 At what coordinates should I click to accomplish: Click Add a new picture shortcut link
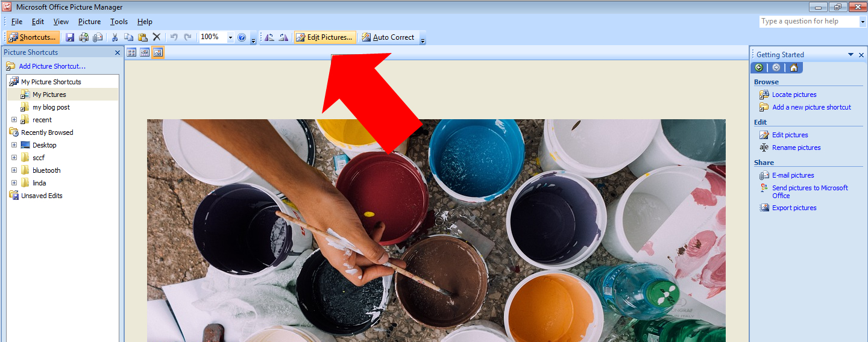coord(811,107)
